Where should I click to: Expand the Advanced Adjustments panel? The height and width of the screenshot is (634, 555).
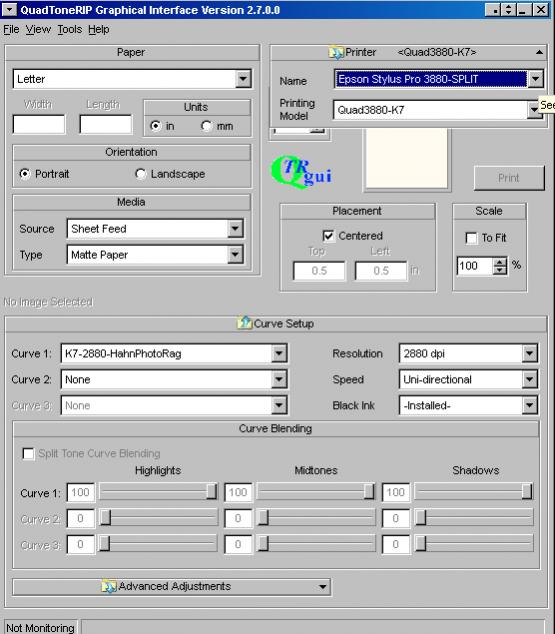tap(322, 587)
